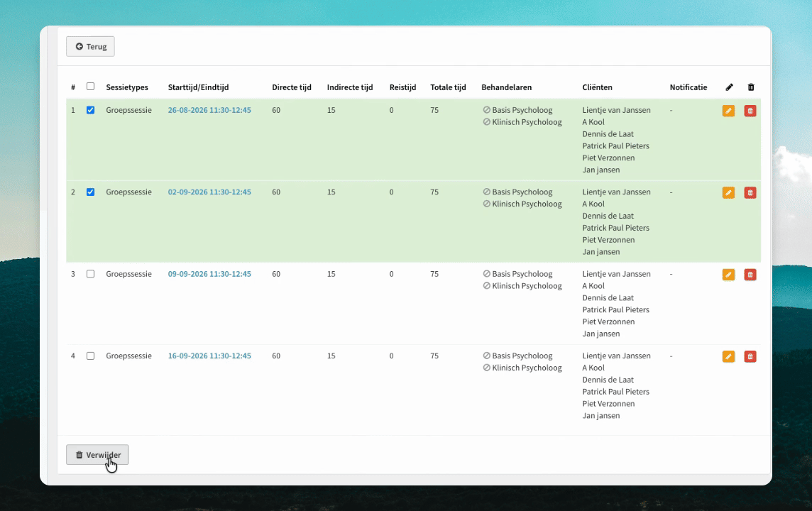The width and height of the screenshot is (812, 511).
Task: Delete the 26-08-2026 session with the red trash
Action: click(750, 111)
